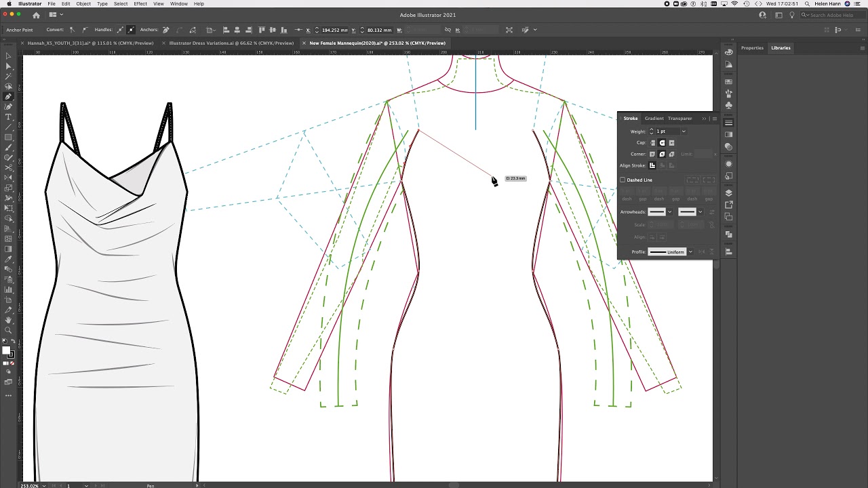868x488 pixels.
Task: Select the Eyedropper tool
Action: click(x=8, y=260)
